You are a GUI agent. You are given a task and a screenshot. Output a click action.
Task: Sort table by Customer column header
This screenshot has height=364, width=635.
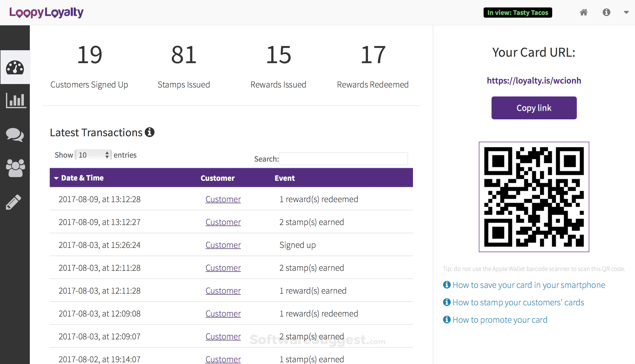tap(217, 178)
